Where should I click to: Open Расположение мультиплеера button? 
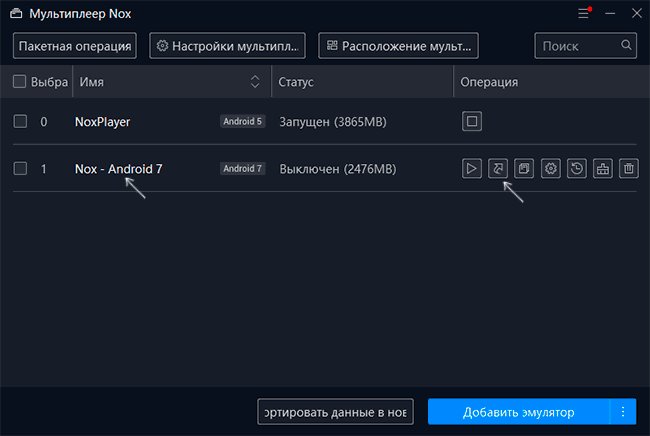398,46
